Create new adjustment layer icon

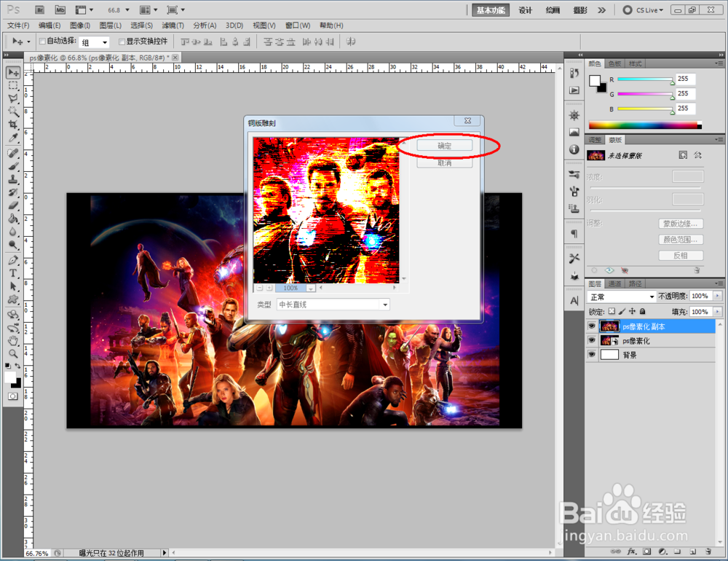pos(662,552)
